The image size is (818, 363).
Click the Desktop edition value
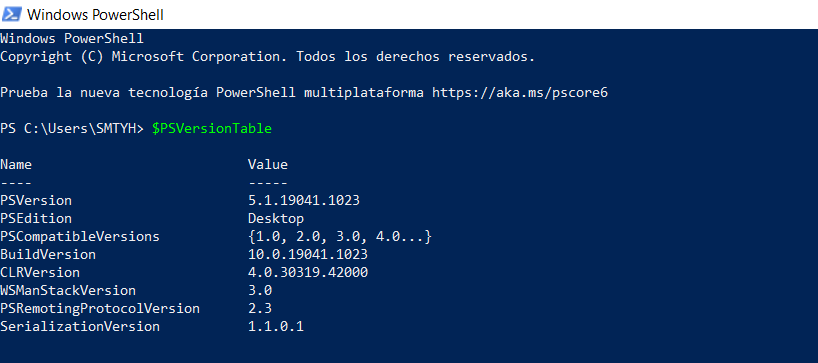[276, 219]
